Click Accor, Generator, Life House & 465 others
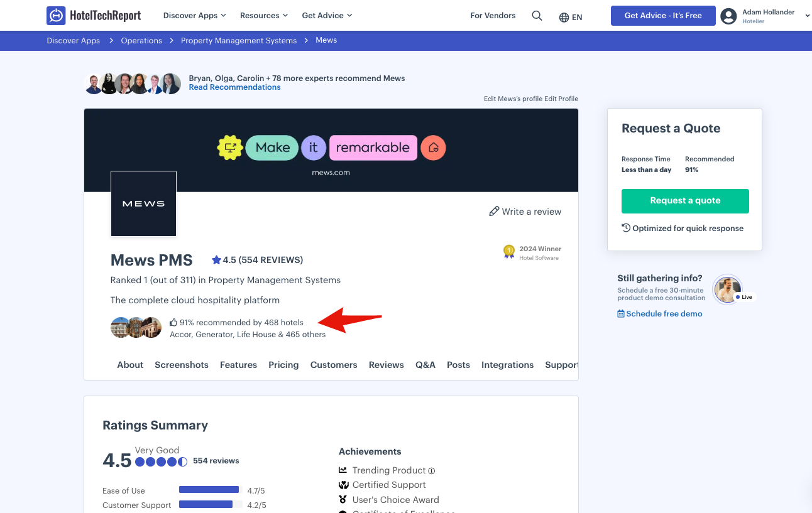This screenshot has width=812, height=513. click(248, 335)
